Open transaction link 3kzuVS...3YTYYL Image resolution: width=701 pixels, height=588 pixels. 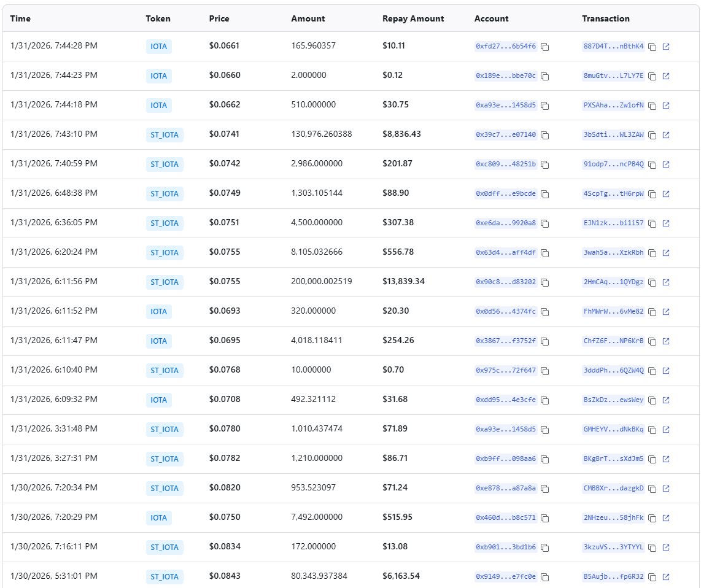pos(613,547)
